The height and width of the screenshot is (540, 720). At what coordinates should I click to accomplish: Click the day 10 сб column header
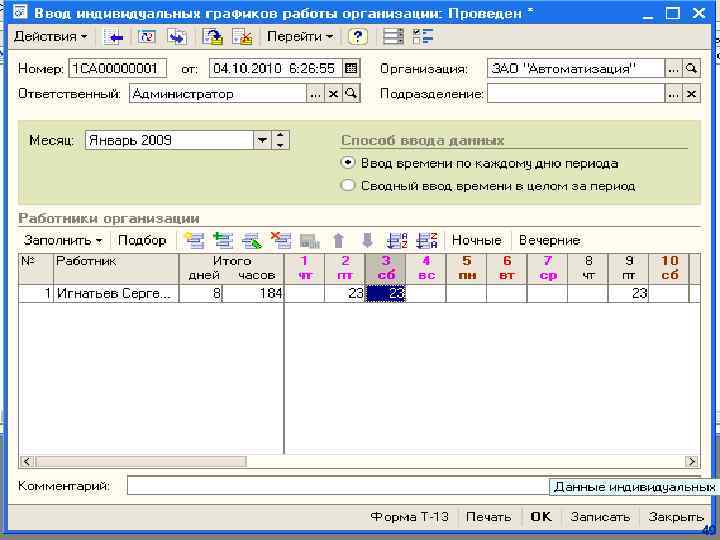669,268
